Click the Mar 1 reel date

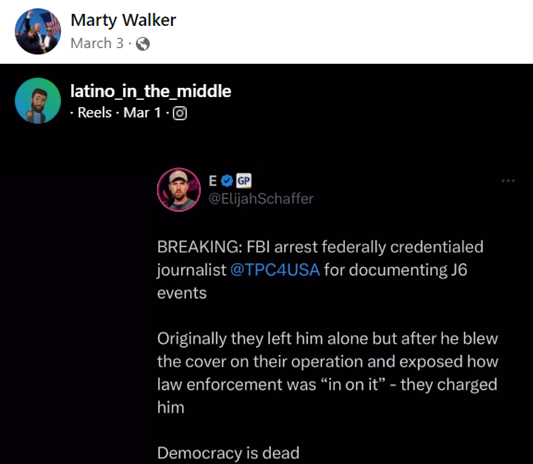tap(142, 113)
